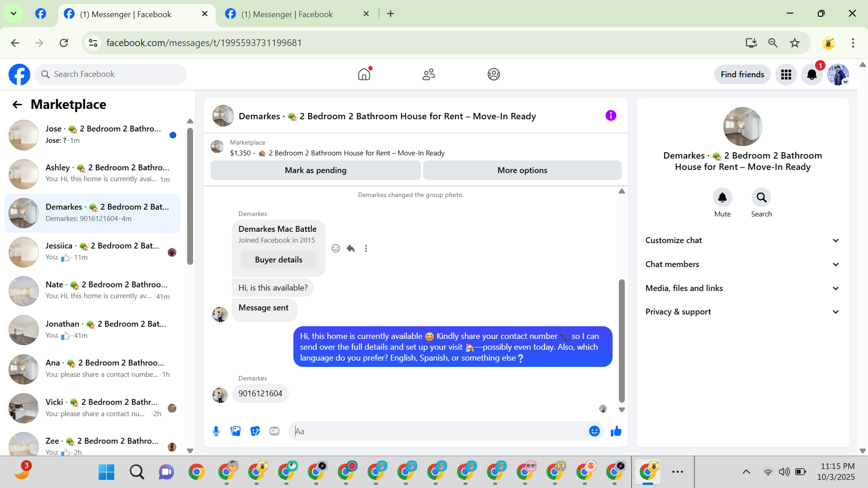Open the Groups icon in top navigation
Viewport: 868px width, 488px height.
494,75
